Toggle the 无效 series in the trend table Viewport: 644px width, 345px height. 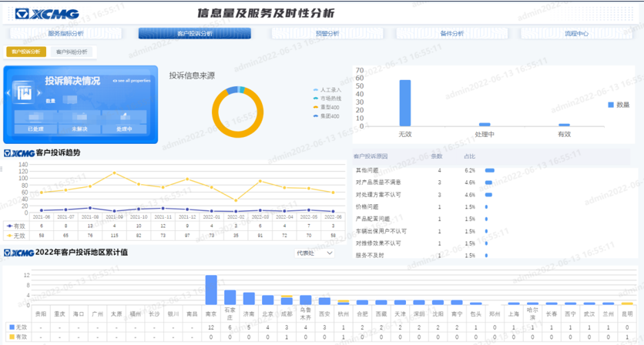(16, 236)
